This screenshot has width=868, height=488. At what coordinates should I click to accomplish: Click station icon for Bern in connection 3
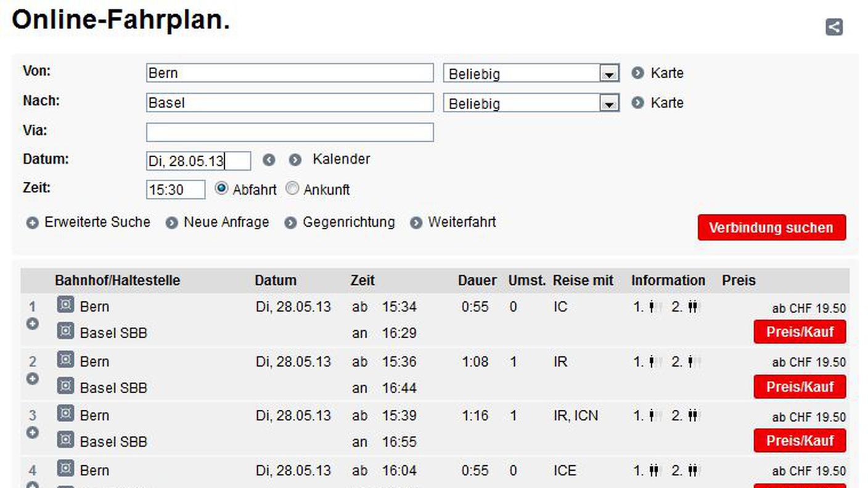click(65, 414)
